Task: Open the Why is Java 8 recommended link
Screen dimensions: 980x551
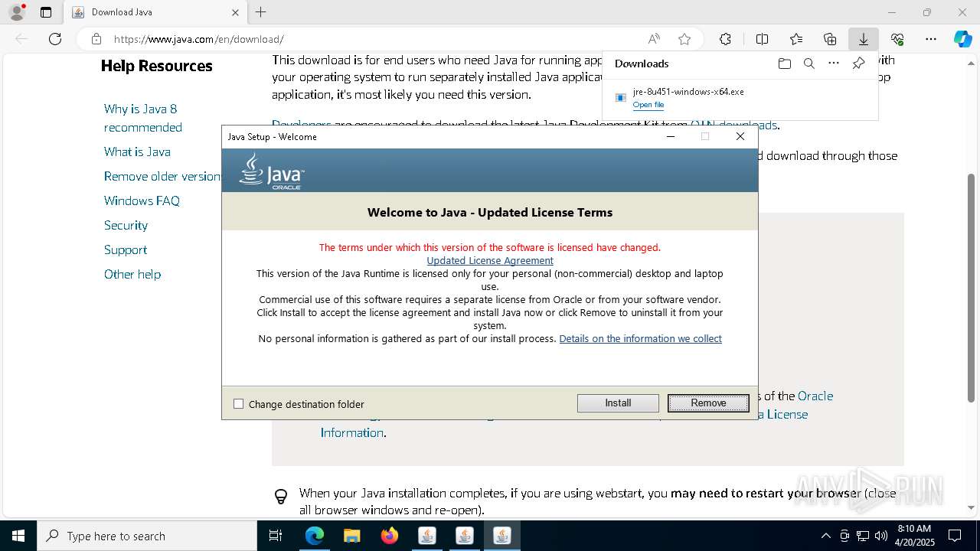Action: [143, 118]
